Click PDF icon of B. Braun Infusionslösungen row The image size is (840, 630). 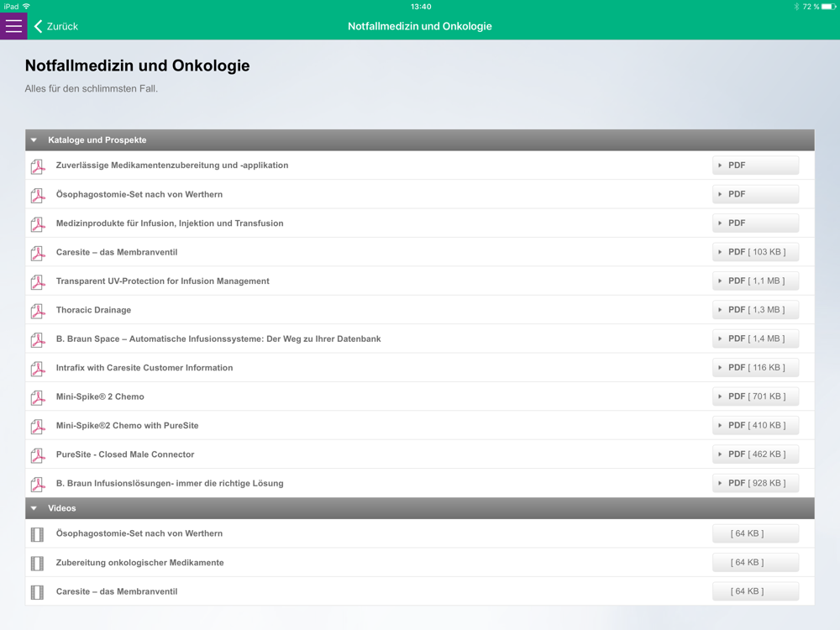click(38, 485)
